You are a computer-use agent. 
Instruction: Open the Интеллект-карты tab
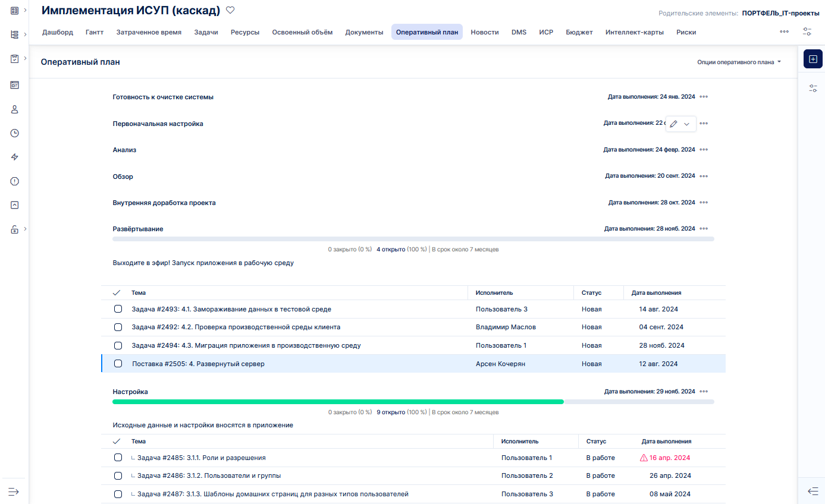point(635,32)
